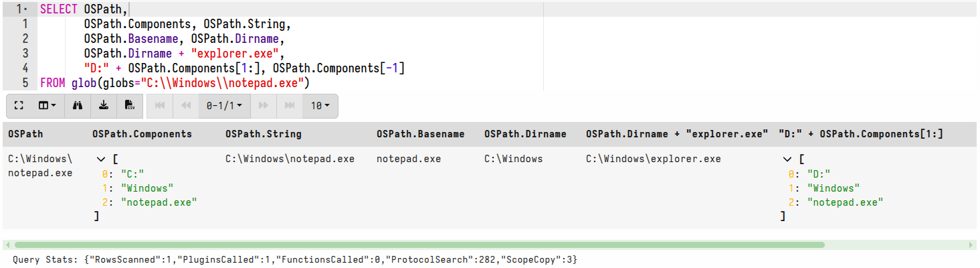Screen dimensions: 980x268
Task: Click the fullscreen expand icon
Action: [19, 106]
